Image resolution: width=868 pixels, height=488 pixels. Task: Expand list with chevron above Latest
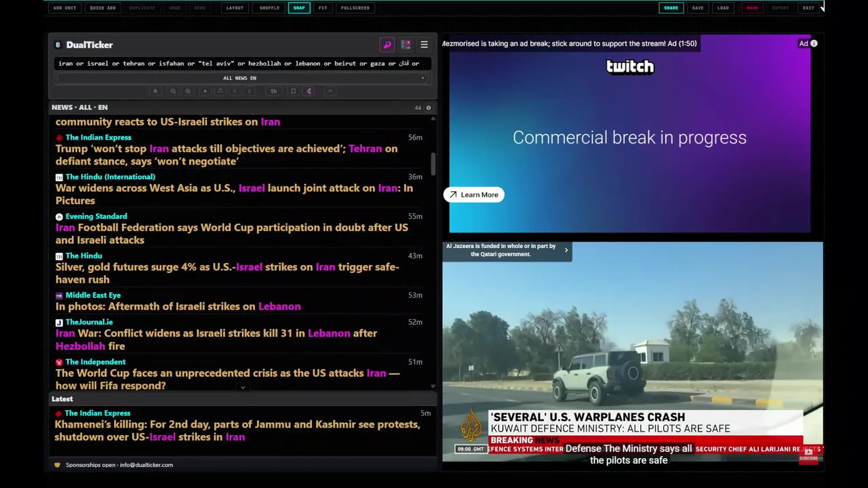(x=243, y=388)
